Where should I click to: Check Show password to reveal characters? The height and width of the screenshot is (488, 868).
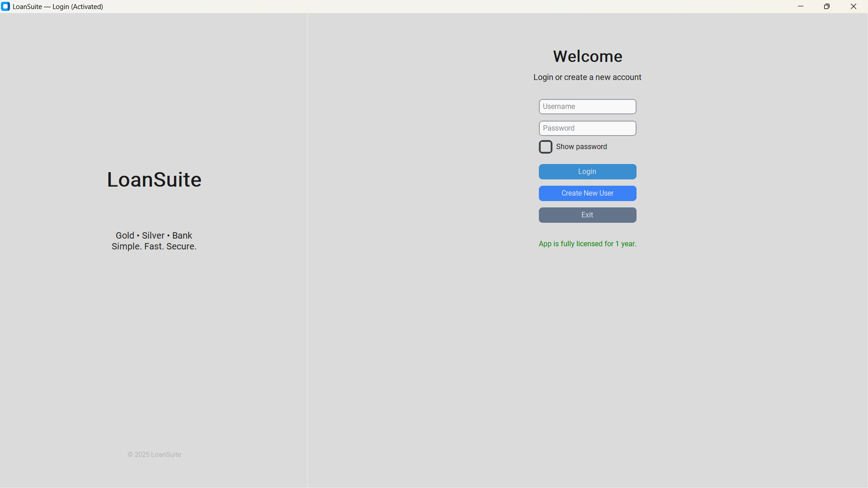click(x=546, y=147)
